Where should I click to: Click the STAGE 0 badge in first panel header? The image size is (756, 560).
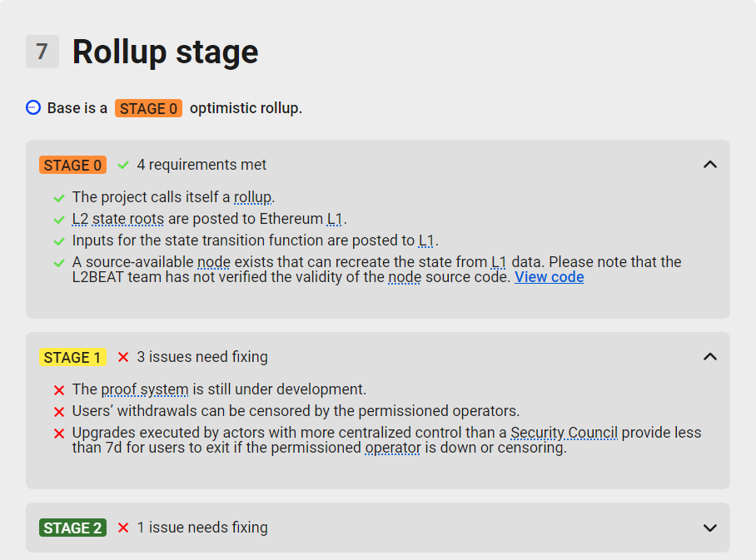[x=72, y=165]
